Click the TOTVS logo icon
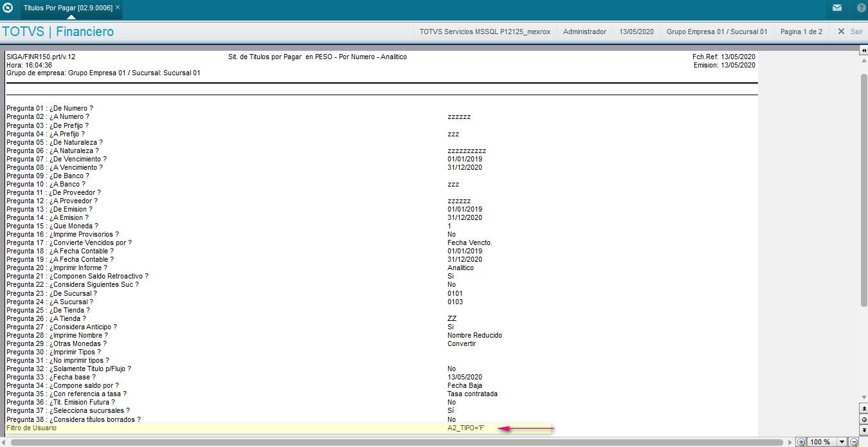The height and width of the screenshot is (447, 868). pyautogui.click(x=8, y=8)
